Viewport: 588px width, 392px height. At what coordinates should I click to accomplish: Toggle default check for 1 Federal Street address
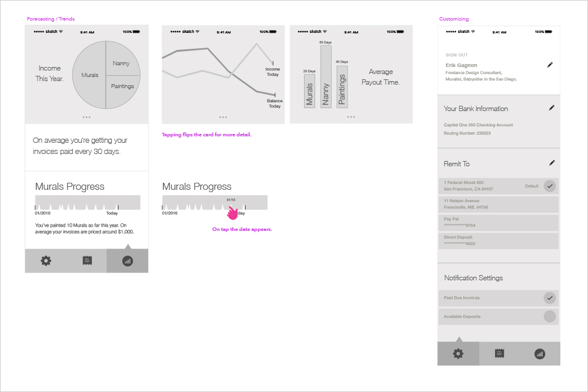550,186
